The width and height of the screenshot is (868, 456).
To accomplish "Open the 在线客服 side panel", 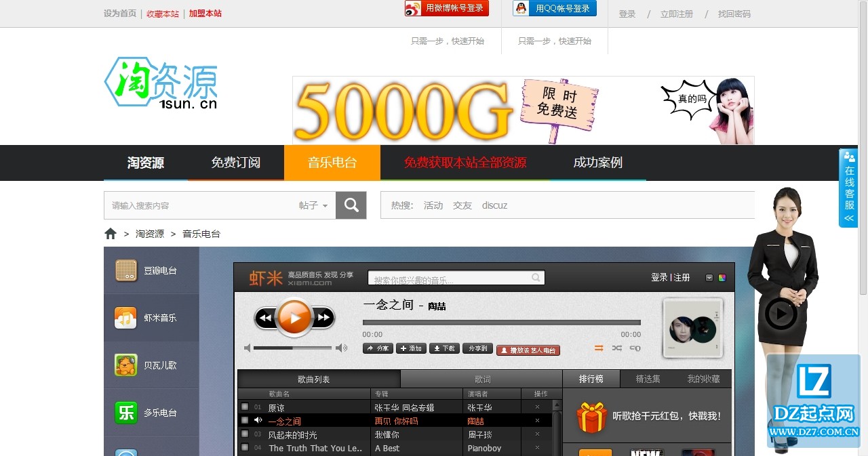I will [x=849, y=188].
